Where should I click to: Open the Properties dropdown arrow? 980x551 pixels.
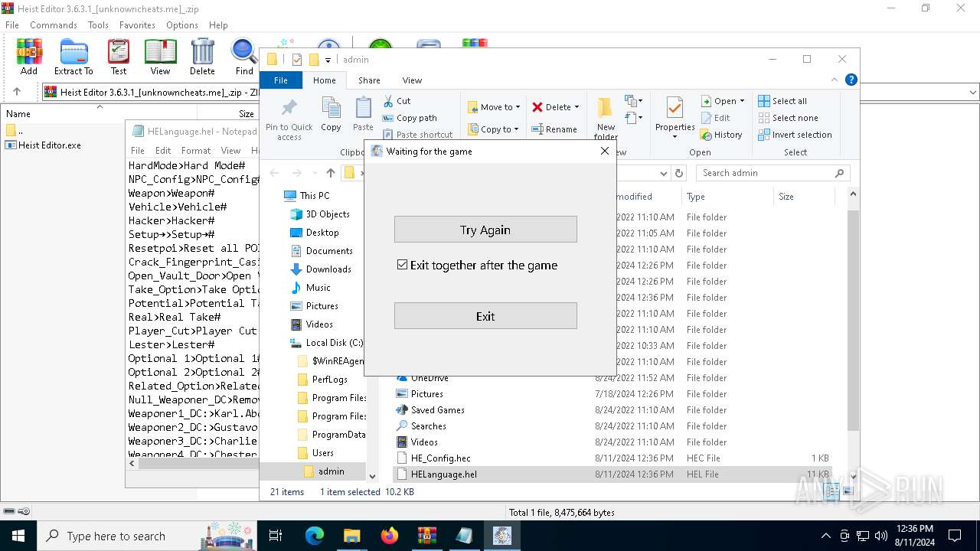click(675, 137)
